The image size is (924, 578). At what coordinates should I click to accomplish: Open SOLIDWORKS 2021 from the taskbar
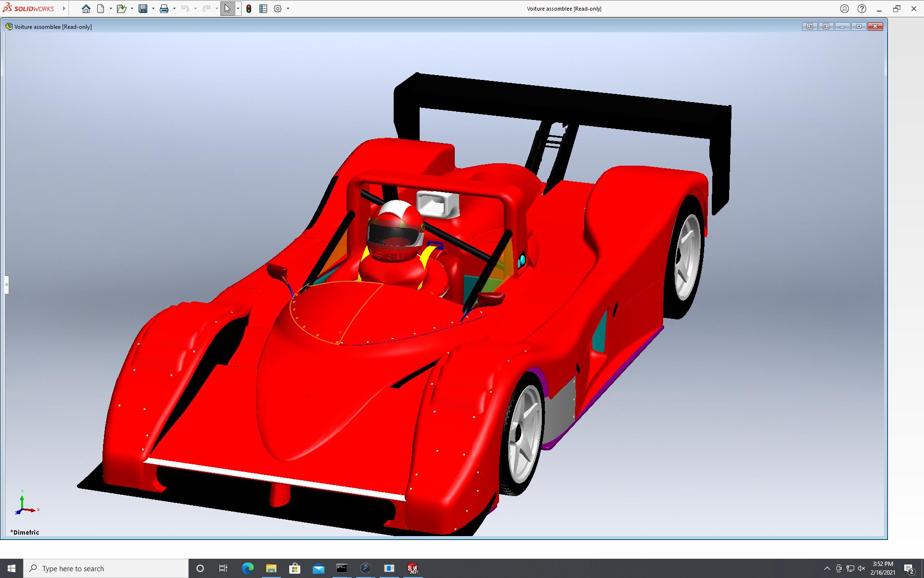[x=412, y=568]
